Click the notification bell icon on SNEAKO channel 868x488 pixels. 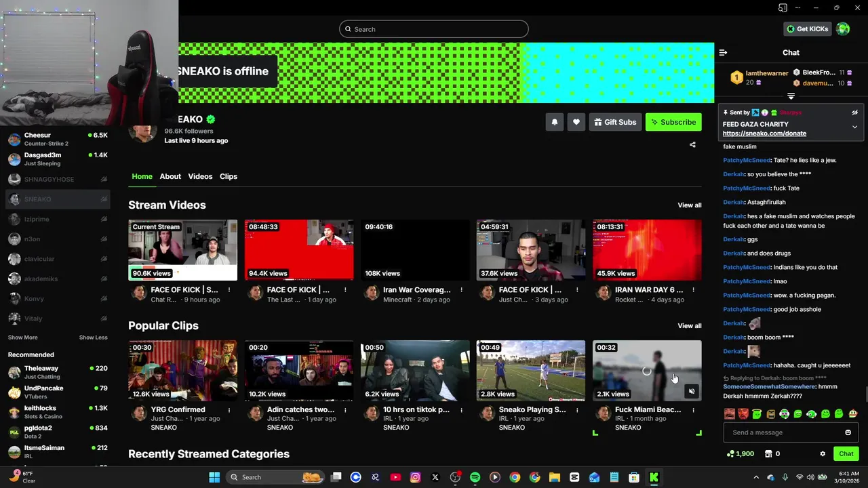click(554, 122)
